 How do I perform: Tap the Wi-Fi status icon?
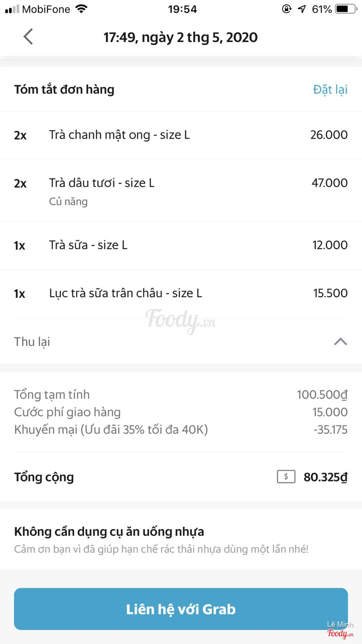coord(81,9)
